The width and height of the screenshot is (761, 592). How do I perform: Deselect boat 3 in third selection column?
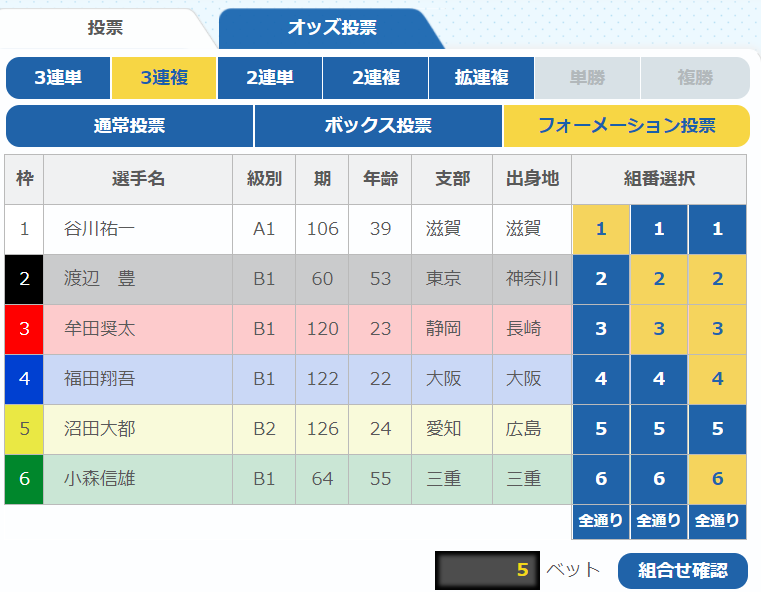click(717, 329)
